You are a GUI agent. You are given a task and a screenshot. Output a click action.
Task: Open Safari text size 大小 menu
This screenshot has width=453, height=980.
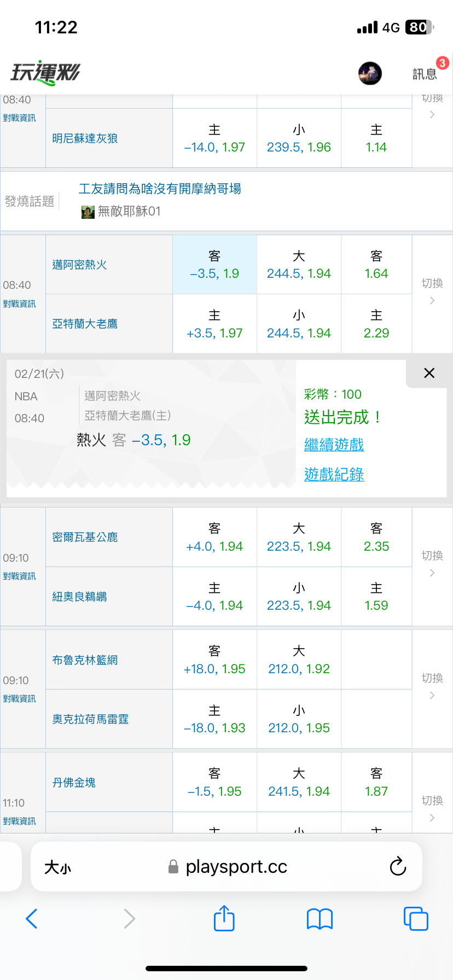(x=57, y=867)
